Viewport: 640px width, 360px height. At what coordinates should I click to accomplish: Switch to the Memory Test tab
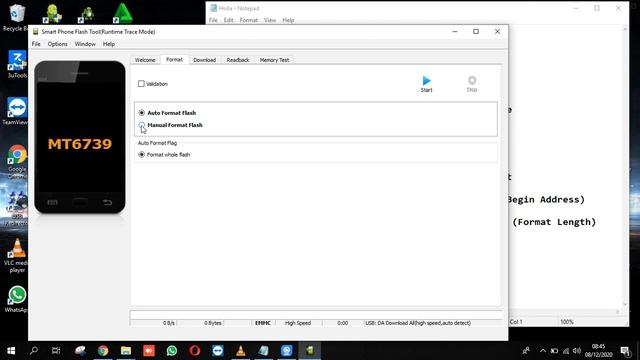click(274, 60)
